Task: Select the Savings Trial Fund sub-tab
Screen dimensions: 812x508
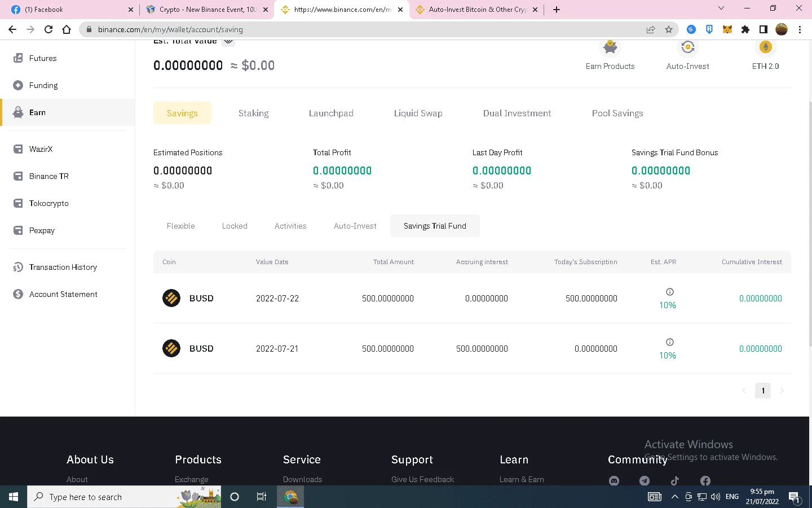Action: (435, 226)
